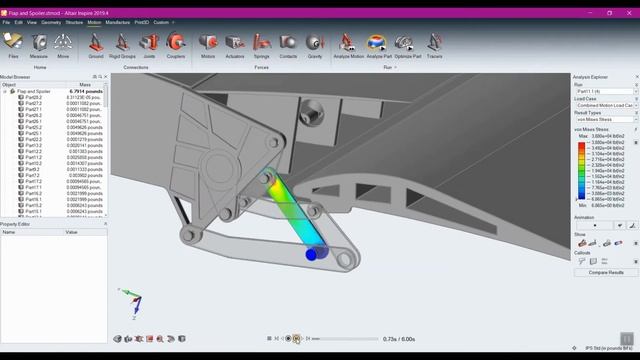Click the third Callouts list icon
Image resolution: width=640 pixels, height=360 pixels.
[x=604, y=261]
